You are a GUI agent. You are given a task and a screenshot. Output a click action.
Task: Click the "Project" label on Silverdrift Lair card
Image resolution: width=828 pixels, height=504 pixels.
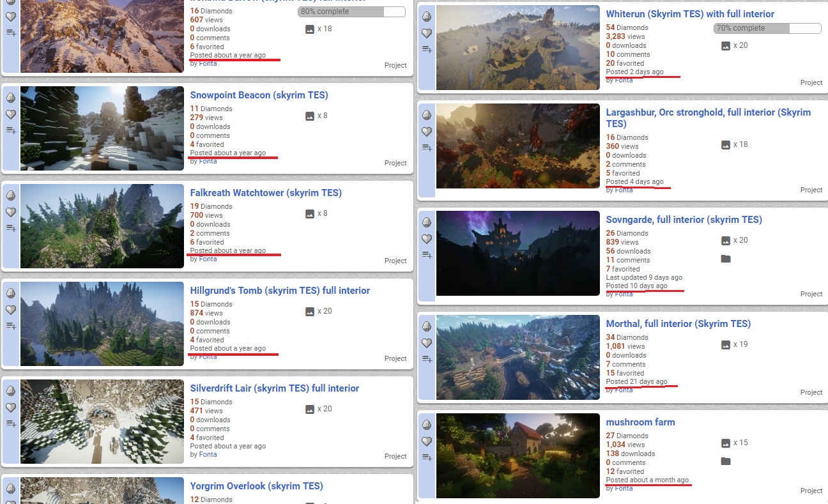click(x=395, y=457)
